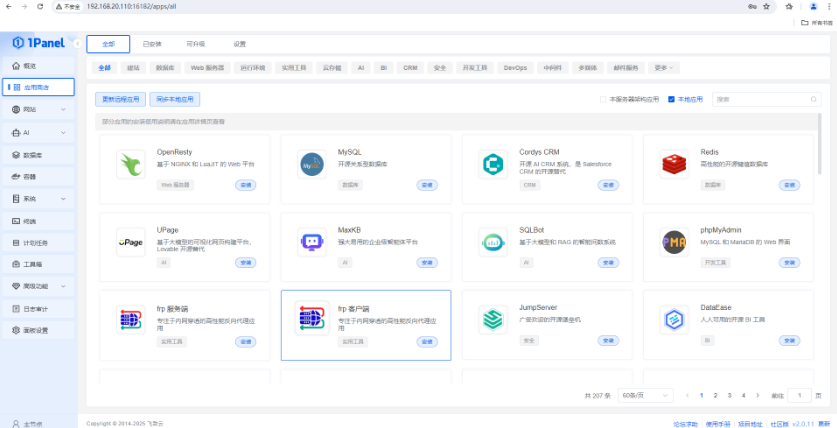The width and height of the screenshot is (837, 428).
Task: Expand the AI sidebar menu
Action: 64,132
